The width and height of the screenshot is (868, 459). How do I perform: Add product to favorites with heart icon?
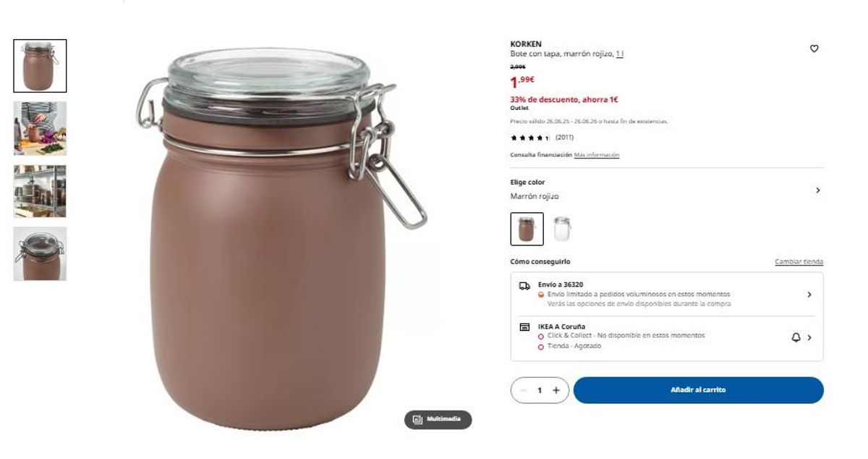[814, 49]
